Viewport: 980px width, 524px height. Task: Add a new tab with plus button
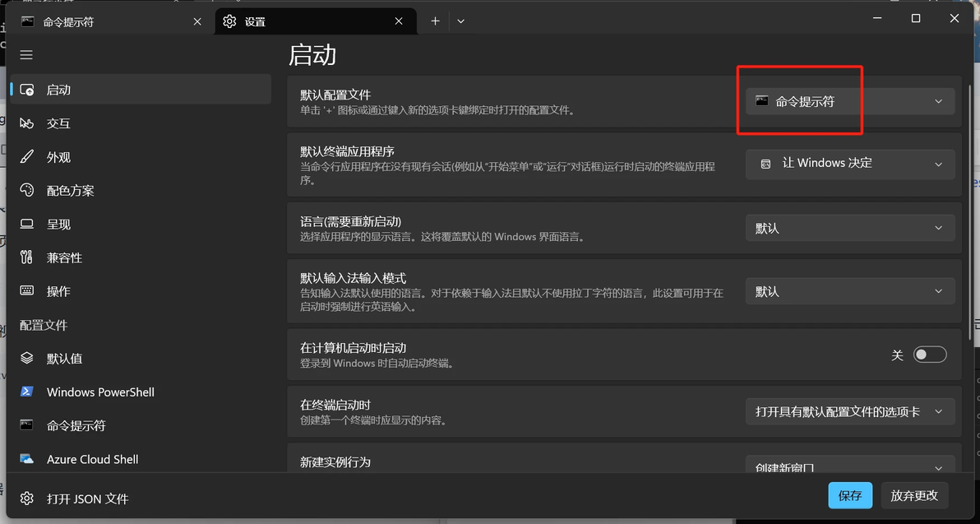435,21
